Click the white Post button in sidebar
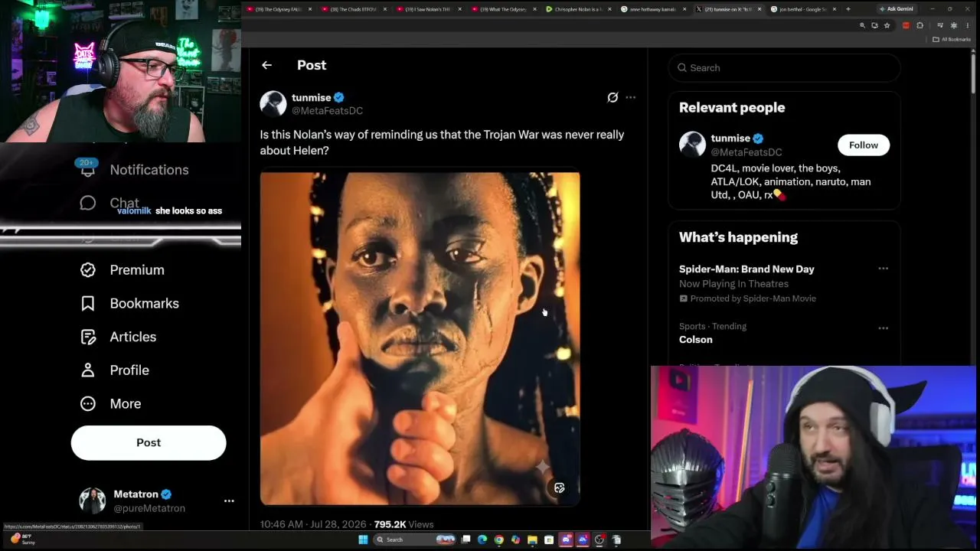The image size is (980, 551). coord(149,442)
